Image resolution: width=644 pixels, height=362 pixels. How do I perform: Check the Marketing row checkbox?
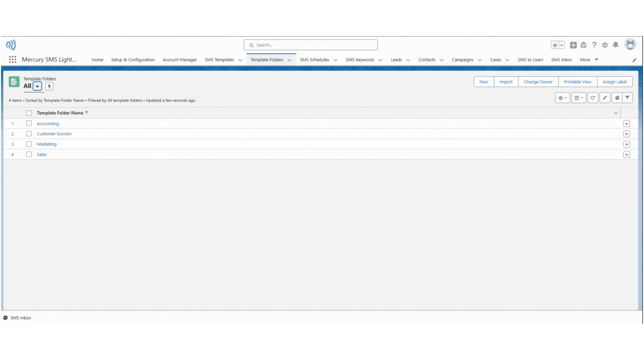point(29,144)
